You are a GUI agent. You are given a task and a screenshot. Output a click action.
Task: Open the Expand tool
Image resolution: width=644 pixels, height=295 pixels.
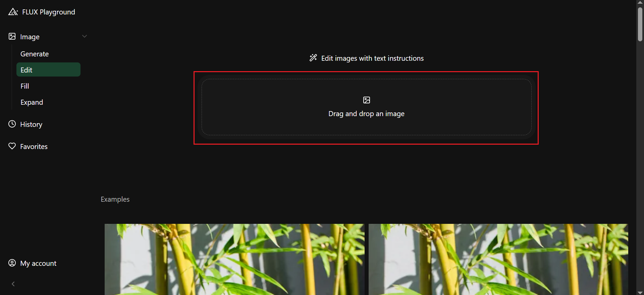click(48, 102)
